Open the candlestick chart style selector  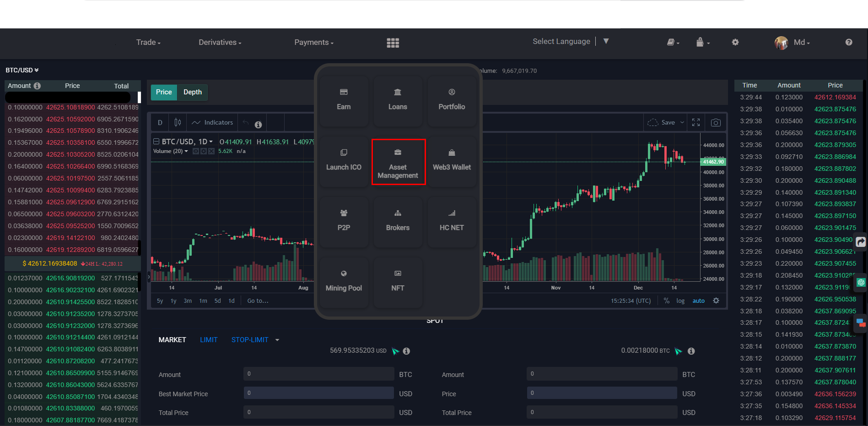click(x=178, y=122)
